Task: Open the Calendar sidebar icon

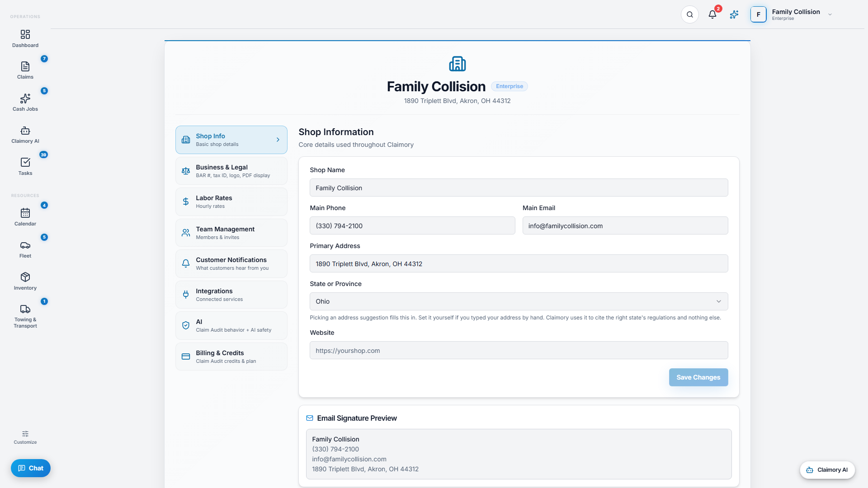Action: 25,213
